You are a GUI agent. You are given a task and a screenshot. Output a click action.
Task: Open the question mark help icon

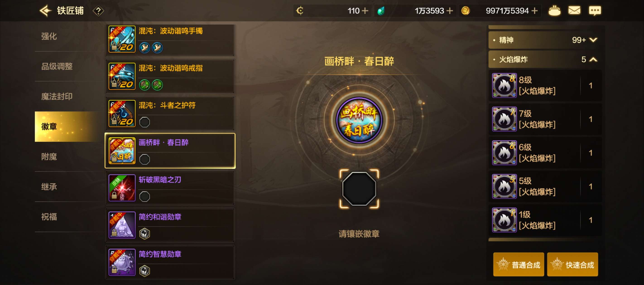98,11
